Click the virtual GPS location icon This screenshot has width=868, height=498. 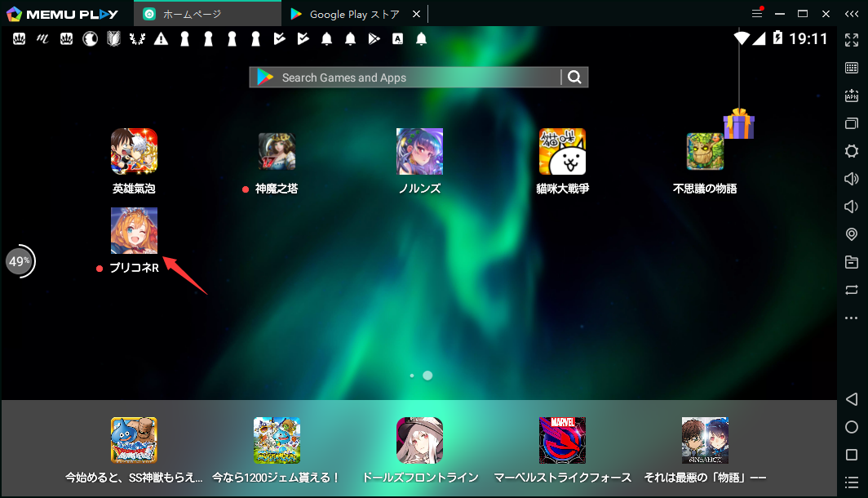click(x=852, y=234)
